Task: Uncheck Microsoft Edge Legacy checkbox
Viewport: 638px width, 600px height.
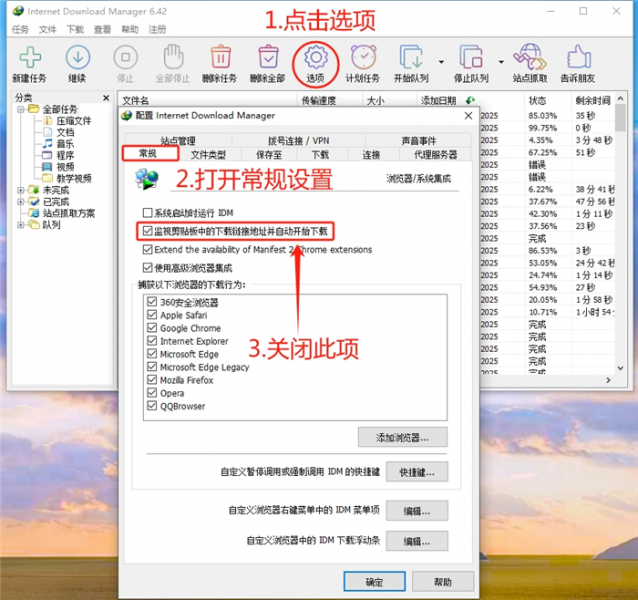Action: click(x=152, y=367)
